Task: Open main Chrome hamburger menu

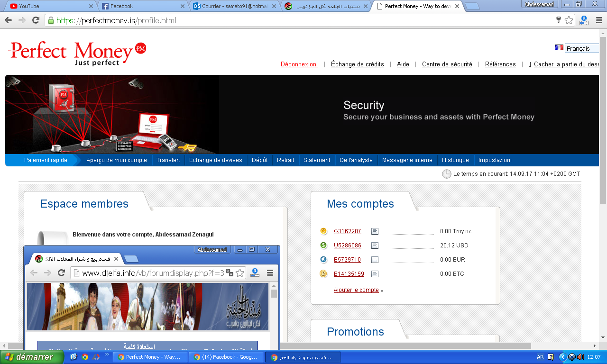Action: [x=598, y=20]
